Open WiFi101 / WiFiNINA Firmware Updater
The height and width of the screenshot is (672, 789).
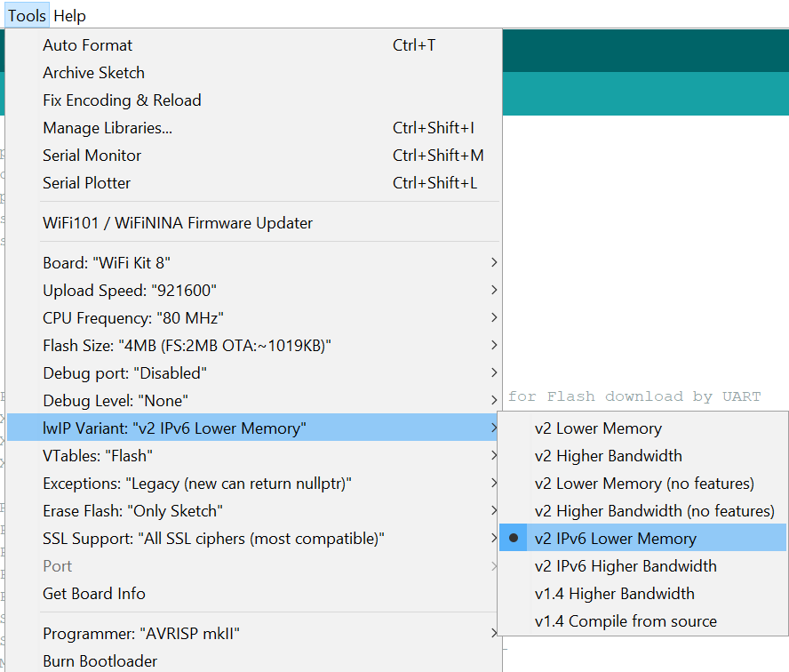(254, 222)
